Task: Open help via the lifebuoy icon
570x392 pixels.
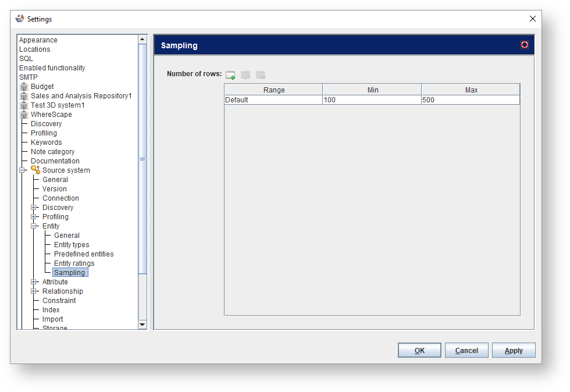Action: [524, 45]
